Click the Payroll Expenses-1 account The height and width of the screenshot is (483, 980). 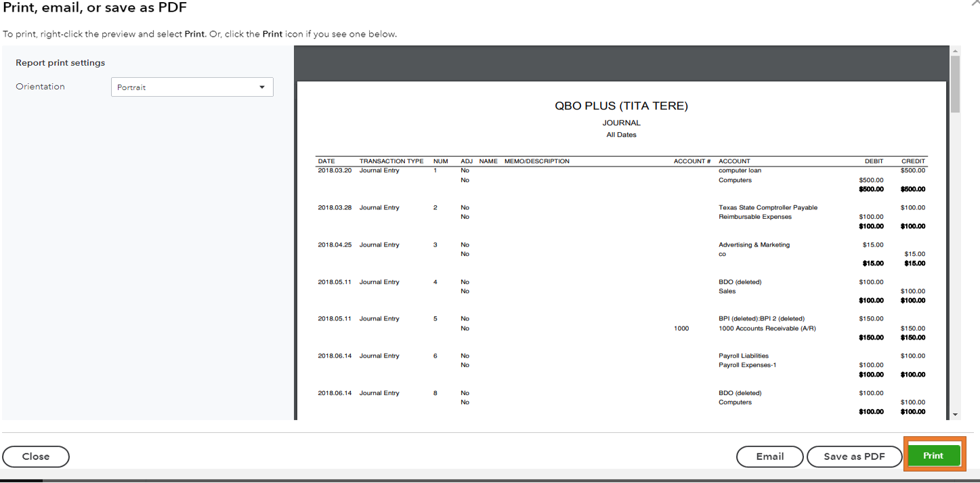(747, 365)
